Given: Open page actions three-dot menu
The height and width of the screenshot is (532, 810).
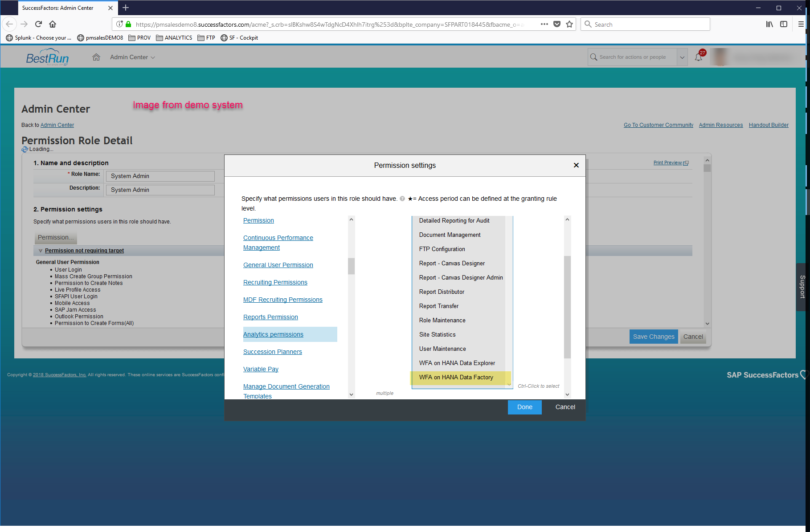Looking at the screenshot, I should 544,24.
